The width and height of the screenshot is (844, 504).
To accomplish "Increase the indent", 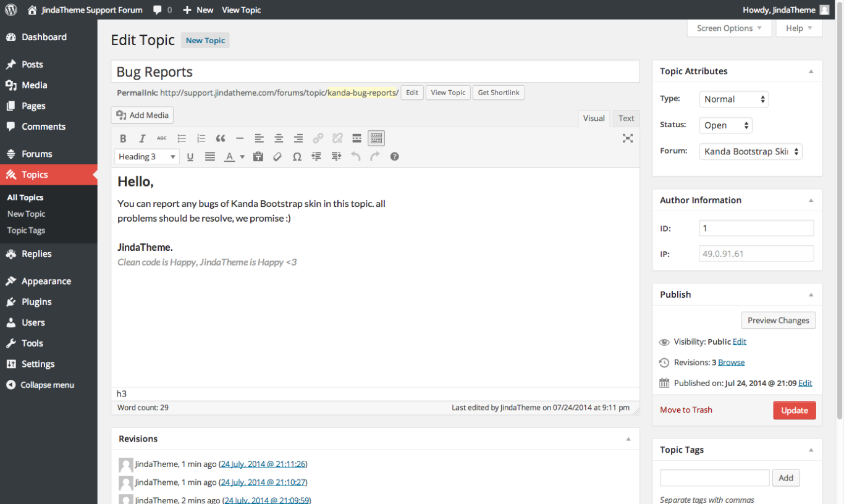I will pos(336,157).
